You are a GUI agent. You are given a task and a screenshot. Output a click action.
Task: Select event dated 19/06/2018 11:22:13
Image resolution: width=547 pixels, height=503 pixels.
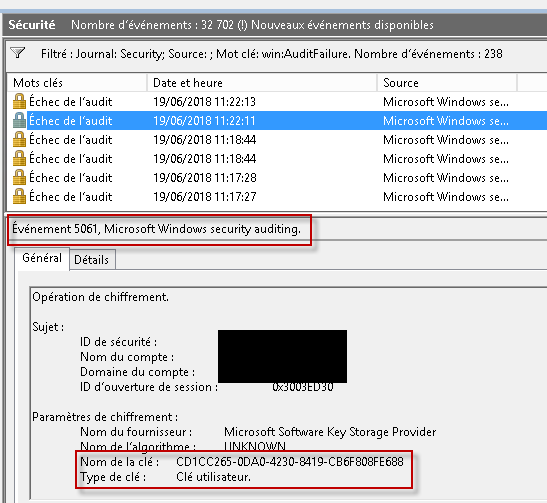pyautogui.click(x=204, y=102)
